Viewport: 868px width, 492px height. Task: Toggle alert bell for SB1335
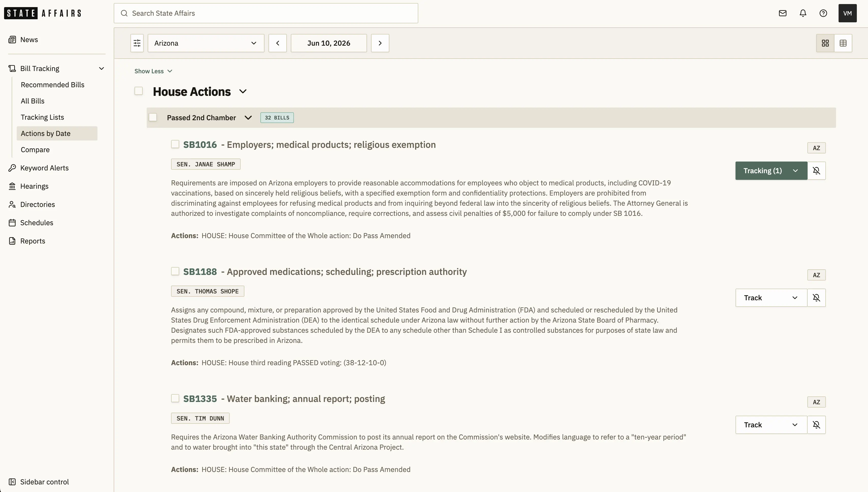click(x=816, y=425)
